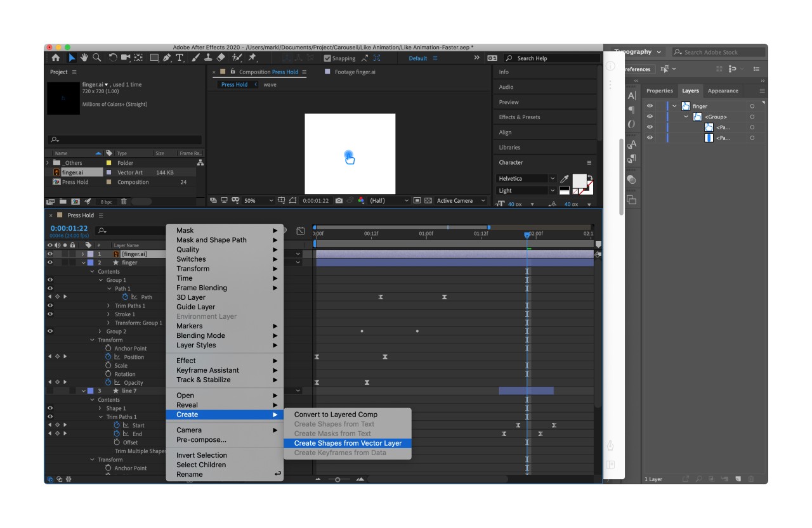812x528 pixels.
Task: Open the (Half) resolution dropdown
Action: [x=390, y=200]
